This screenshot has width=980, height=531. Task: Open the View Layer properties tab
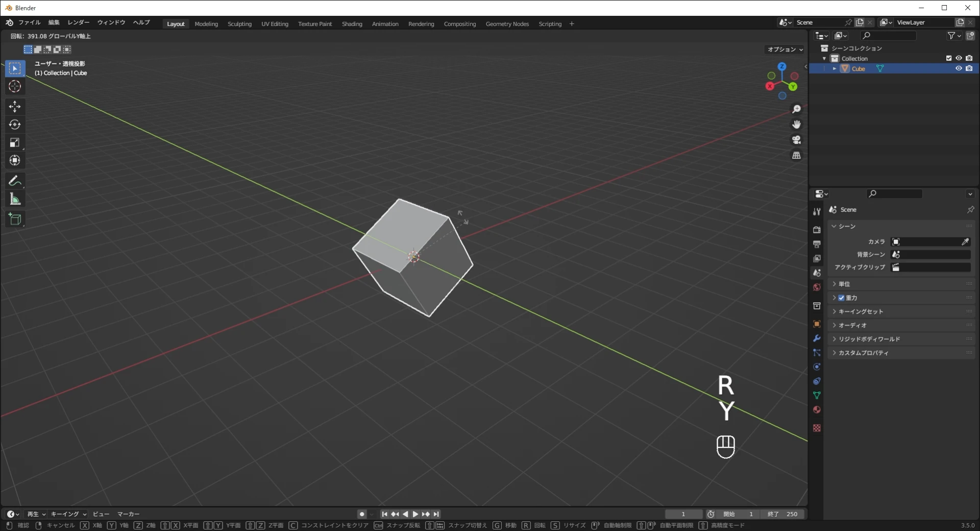pyautogui.click(x=817, y=258)
